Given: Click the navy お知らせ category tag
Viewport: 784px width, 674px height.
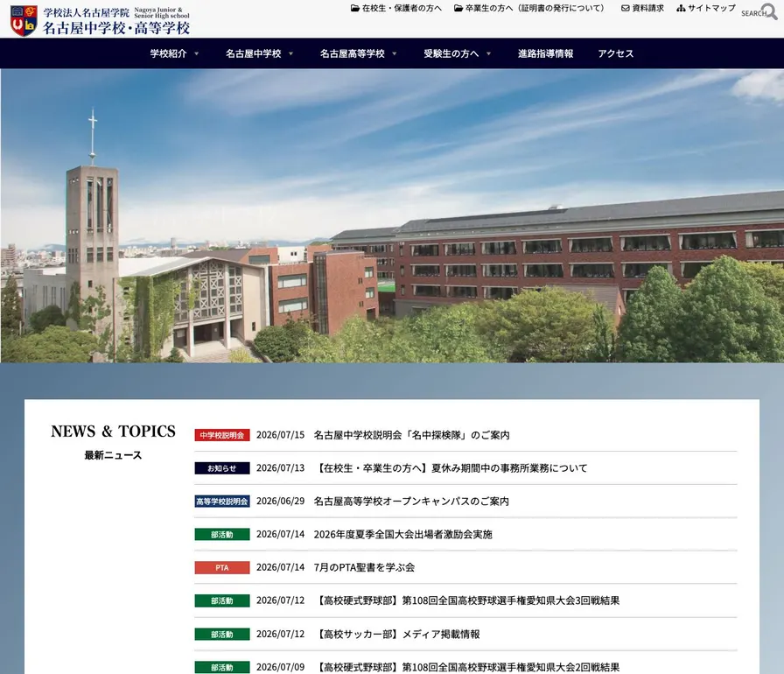Looking at the screenshot, I should pos(222,468).
